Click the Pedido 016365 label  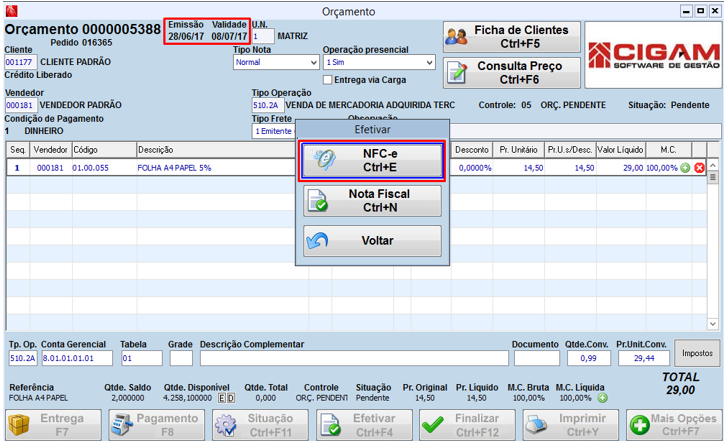[x=81, y=43]
